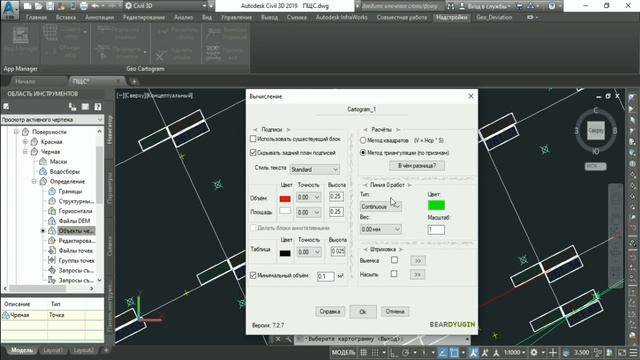Click the highlighted annotation visibility icon
640x360 pixels.
click(x=473, y=352)
